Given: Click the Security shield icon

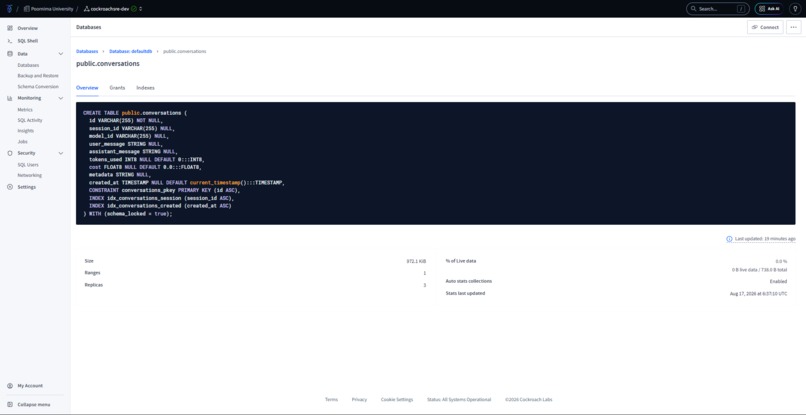Looking at the screenshot, I should [10, 153].
